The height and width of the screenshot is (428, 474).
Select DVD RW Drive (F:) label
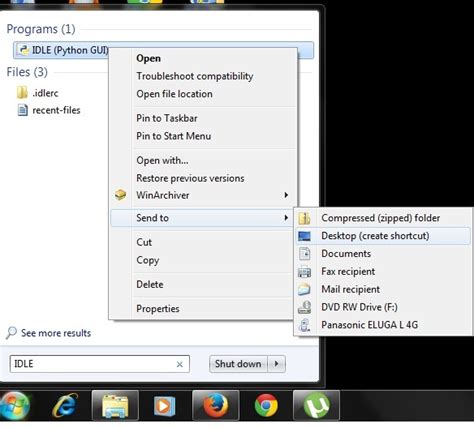[x=359, y=307]
